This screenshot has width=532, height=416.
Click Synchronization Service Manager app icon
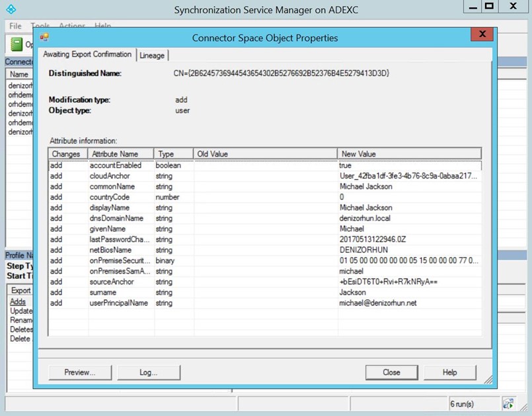coord(11,9)
